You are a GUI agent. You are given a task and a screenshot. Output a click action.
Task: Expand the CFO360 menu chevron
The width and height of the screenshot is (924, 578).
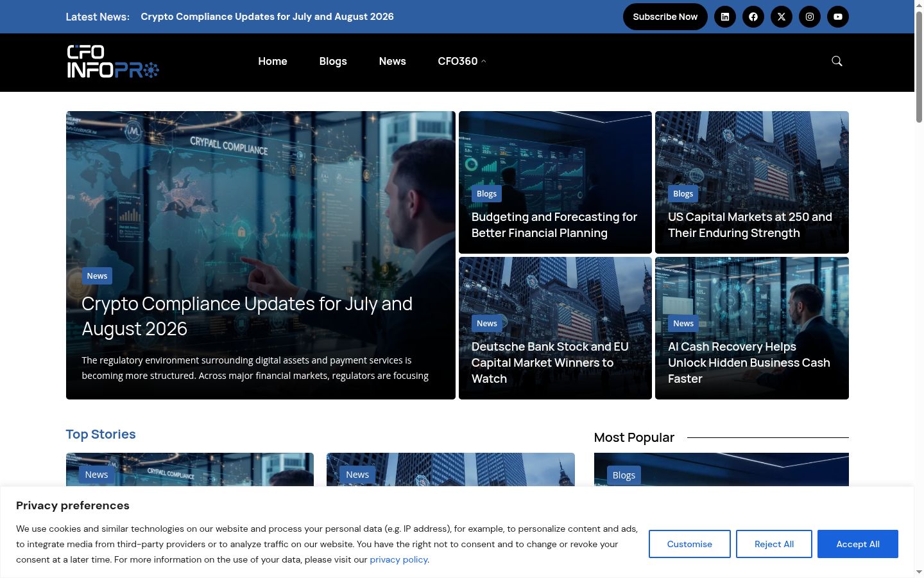(x=484, y=62)
